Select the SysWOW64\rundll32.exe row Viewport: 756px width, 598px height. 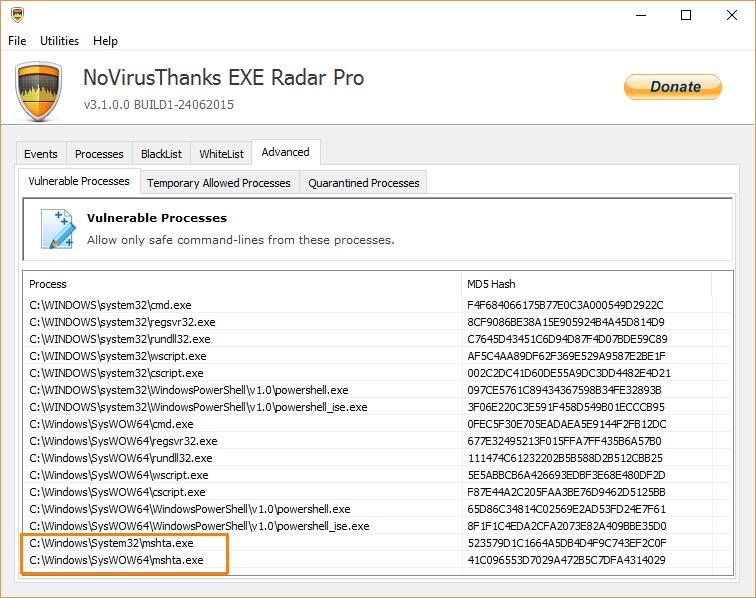coord(378,458)
